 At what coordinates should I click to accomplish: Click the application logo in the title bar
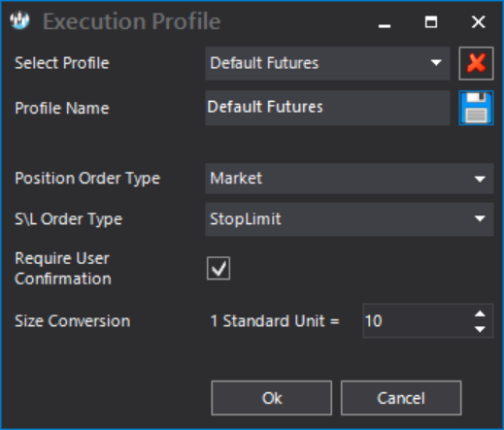click(x=19, y=20)
